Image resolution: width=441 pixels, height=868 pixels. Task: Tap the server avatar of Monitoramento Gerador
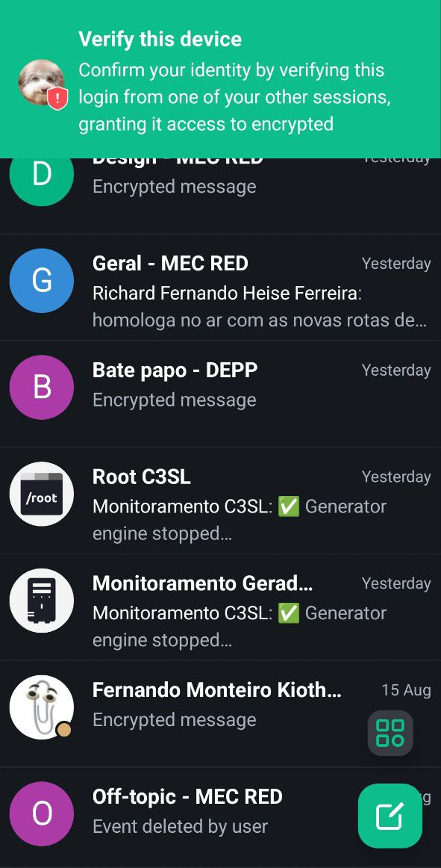click(x=42, y=601)
